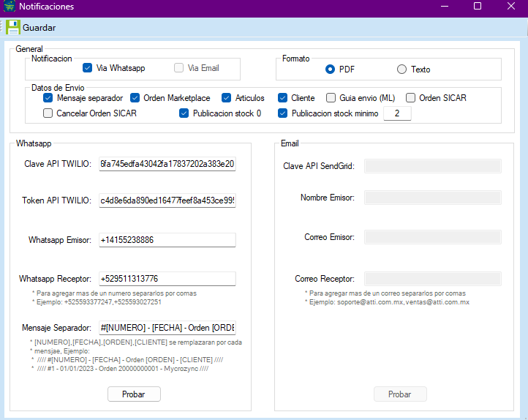Image resolution: width=528 pixels, height=420 pixels.
Task: Uncheck the Mensaje separador checkbox
Action: pyautogui.click(x=48, y=98)
